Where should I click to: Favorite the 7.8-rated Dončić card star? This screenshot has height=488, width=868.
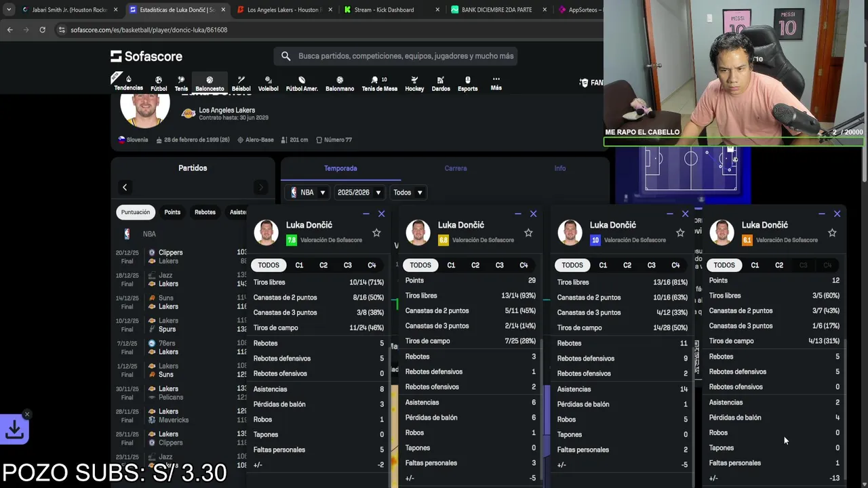376,232
